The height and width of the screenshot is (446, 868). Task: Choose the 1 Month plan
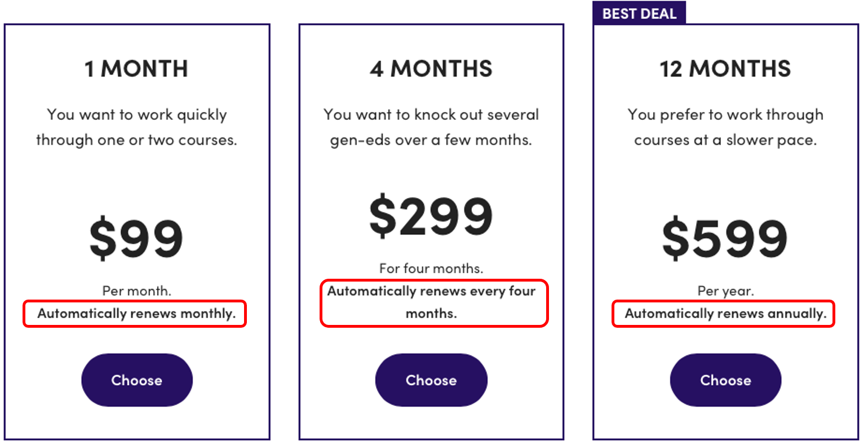pyautogui.click(x=137, y=380)
